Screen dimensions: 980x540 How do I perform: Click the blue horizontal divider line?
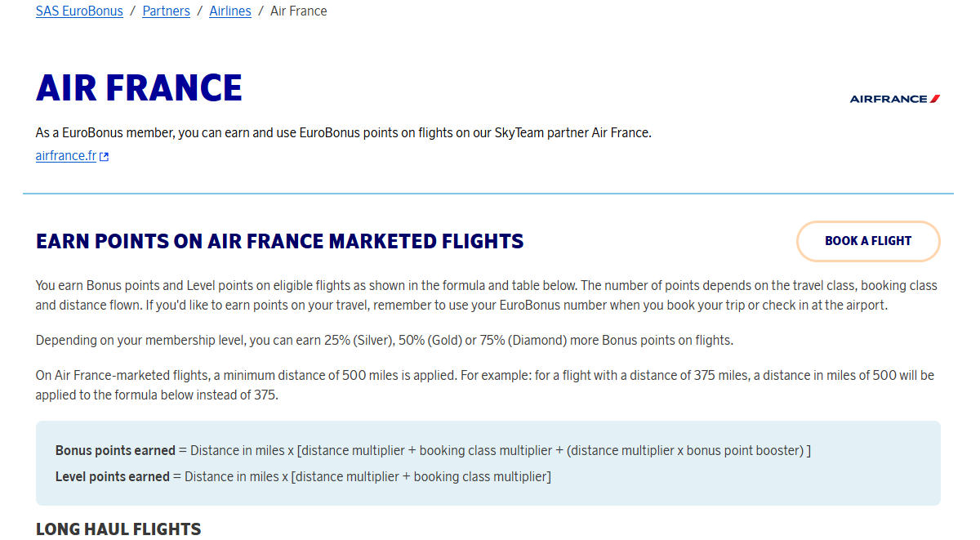488,194
